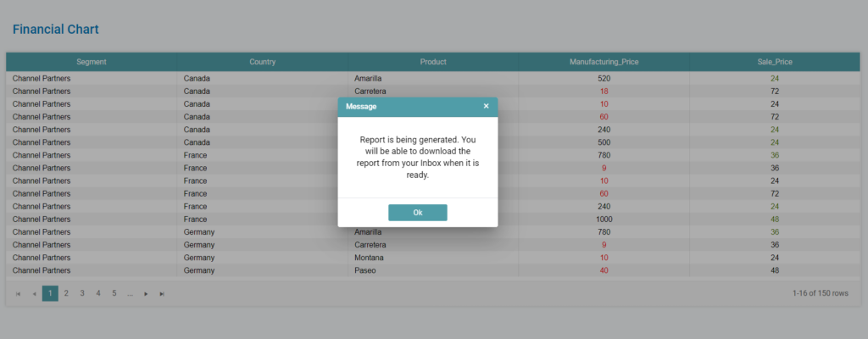Go to next page arrow
Screen dimensions: 868x339
(x=146, y=294)
